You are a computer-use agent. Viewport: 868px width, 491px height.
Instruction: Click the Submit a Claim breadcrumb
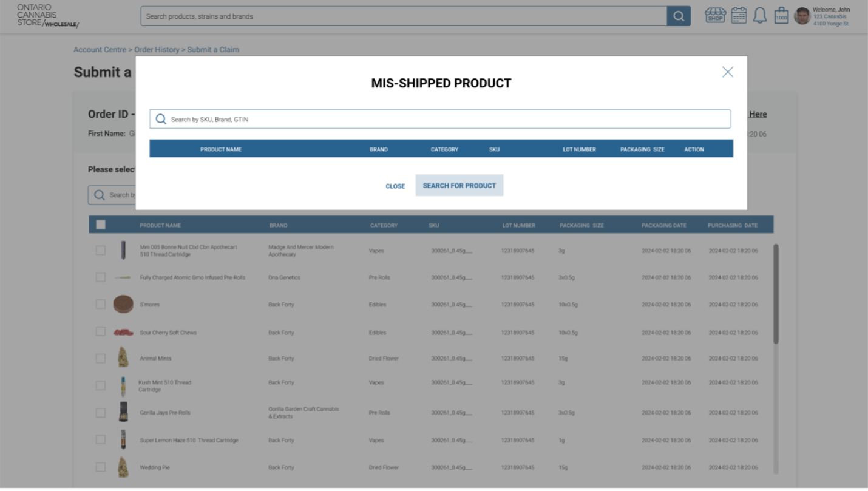click(213, 50)
